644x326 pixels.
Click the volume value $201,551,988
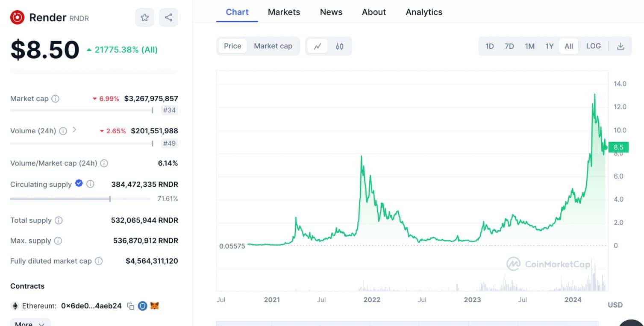[154, 131]
